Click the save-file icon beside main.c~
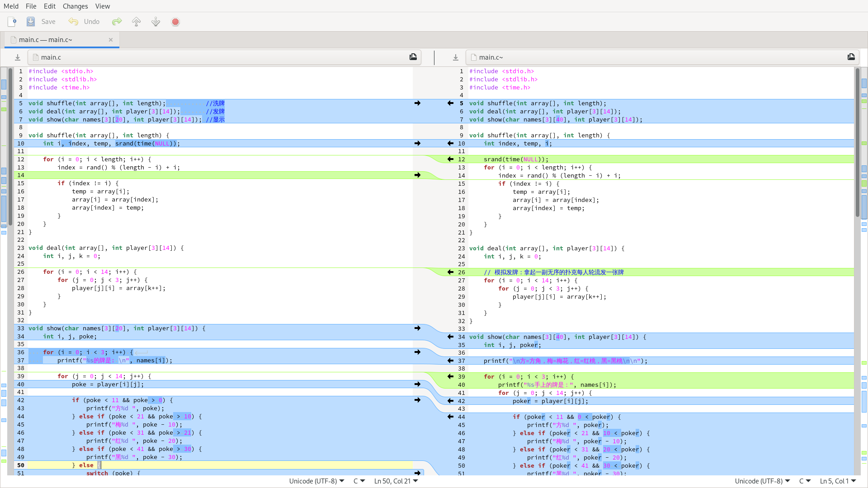 (456, 57)
